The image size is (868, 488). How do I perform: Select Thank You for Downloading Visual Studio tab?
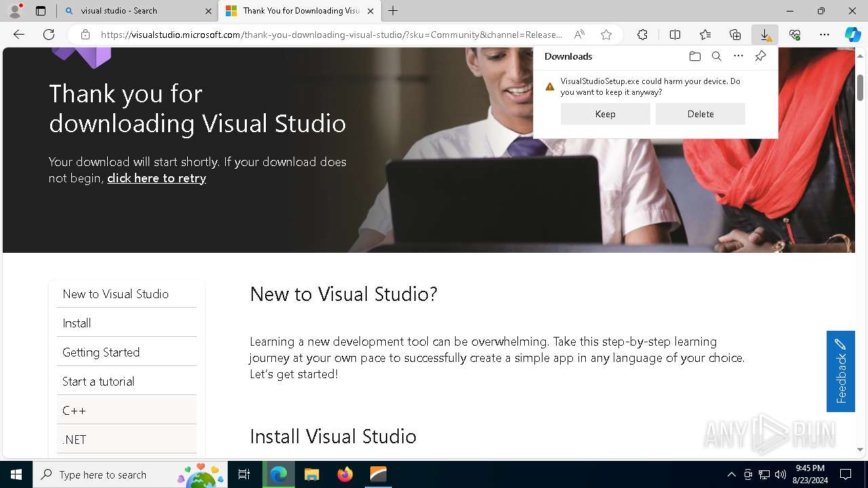[x=299, y=11]
